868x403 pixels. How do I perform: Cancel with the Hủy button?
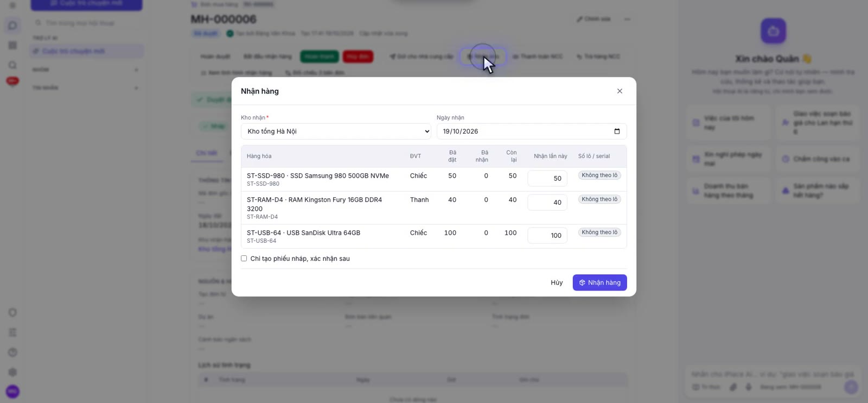[557, 282]
